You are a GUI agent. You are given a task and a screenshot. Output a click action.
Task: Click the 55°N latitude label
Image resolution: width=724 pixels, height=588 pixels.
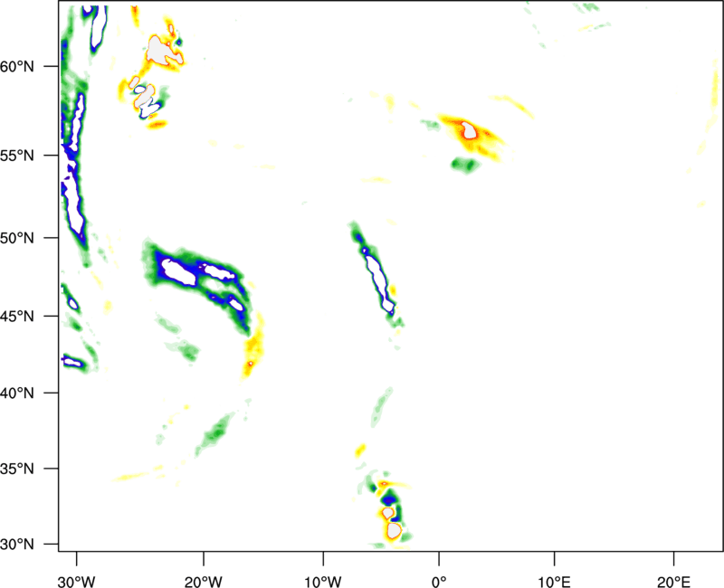[x=17, y=156]
